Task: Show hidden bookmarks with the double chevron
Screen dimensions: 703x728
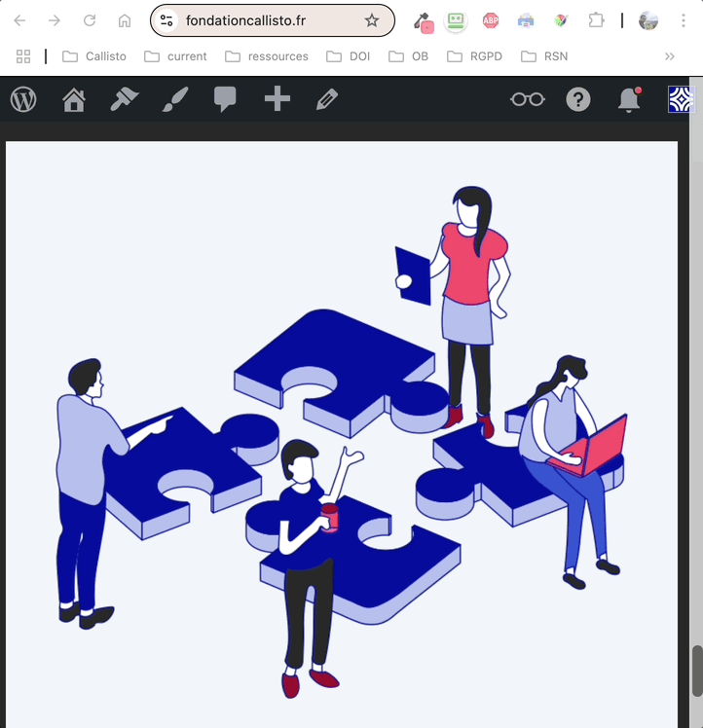Action: tap(670, 56)
